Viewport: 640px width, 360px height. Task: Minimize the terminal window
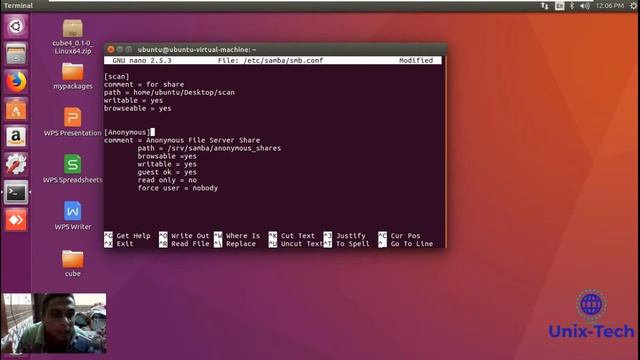pos(120,49)
